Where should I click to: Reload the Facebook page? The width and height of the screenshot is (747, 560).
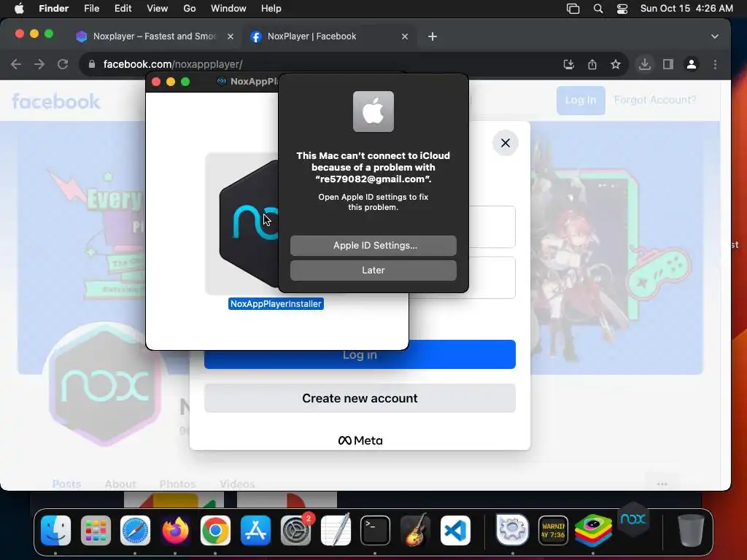tap(63, 64)
